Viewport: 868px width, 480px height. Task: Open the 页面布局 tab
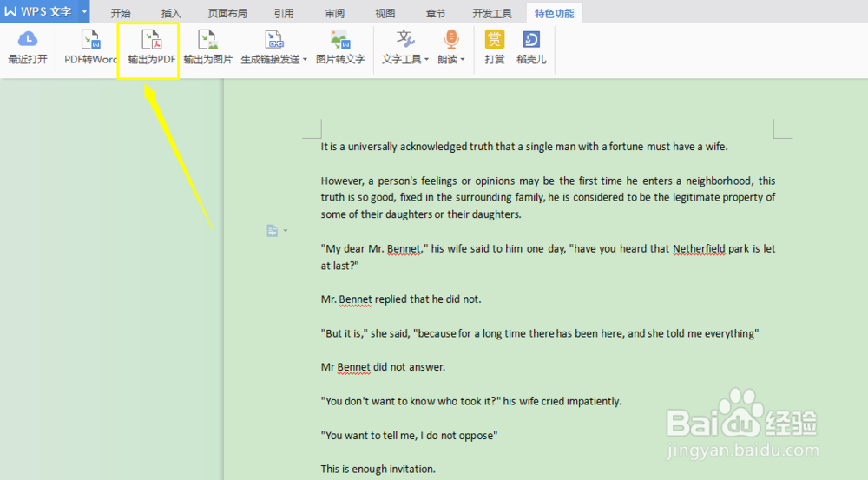227,13
